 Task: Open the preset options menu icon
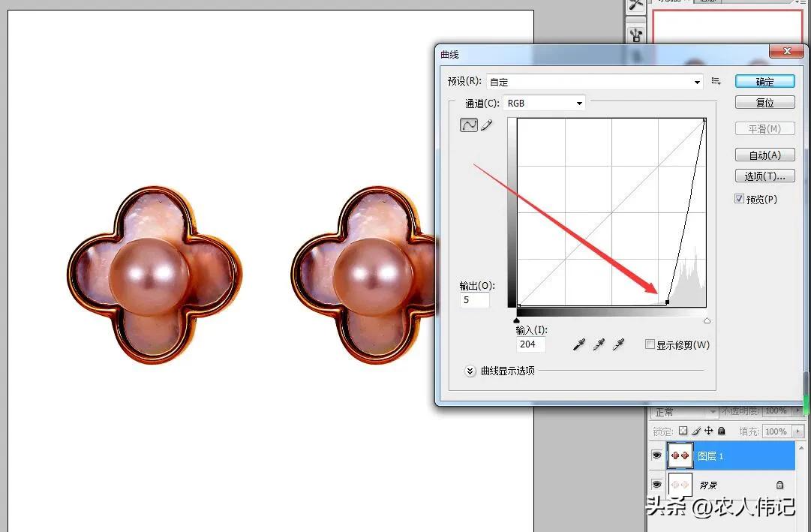pyautogui.click(x=716, y=82)
